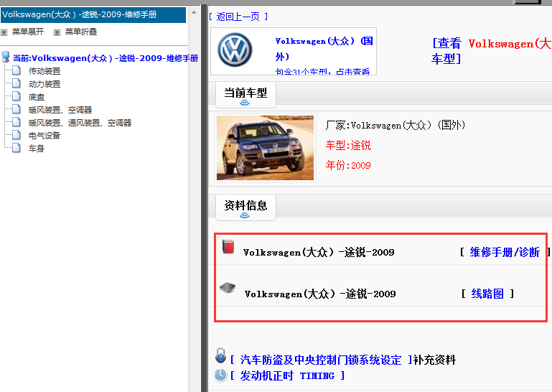Image resolution: width=552 pixels, height=392 pixels.
Task: Click the text 厂家:Volkswagen(大众)(国外)
Action: 396,125
